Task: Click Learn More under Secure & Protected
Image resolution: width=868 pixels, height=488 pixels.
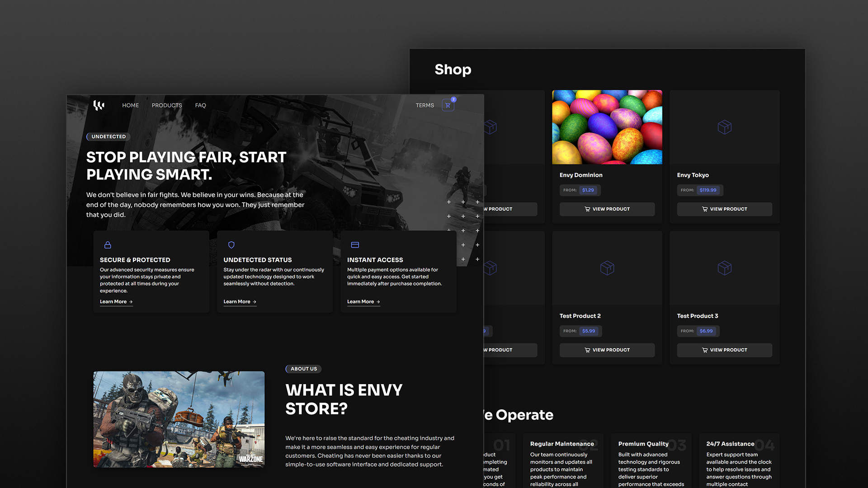Action: (116, 302)
